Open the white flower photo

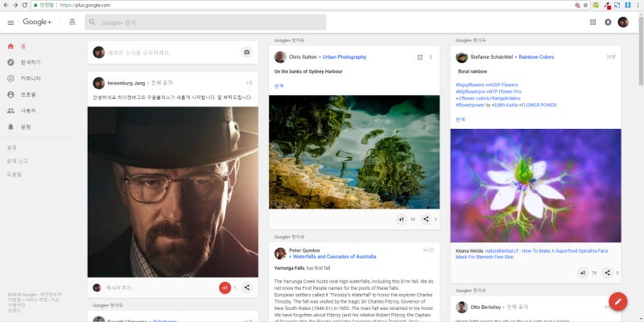[535, 186]
